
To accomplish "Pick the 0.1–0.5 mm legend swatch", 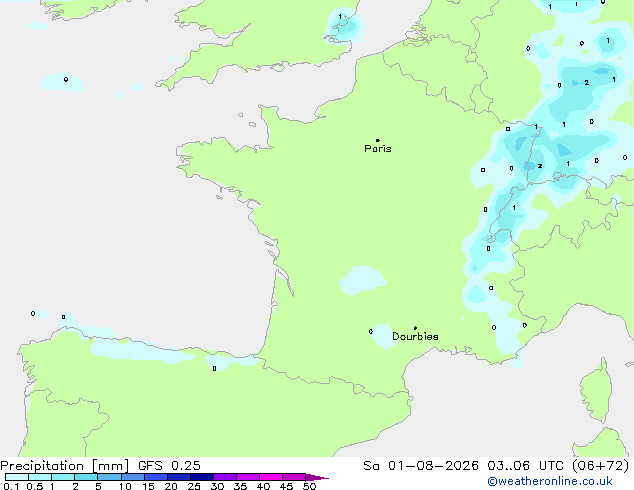I will click(x=17, y=477).
